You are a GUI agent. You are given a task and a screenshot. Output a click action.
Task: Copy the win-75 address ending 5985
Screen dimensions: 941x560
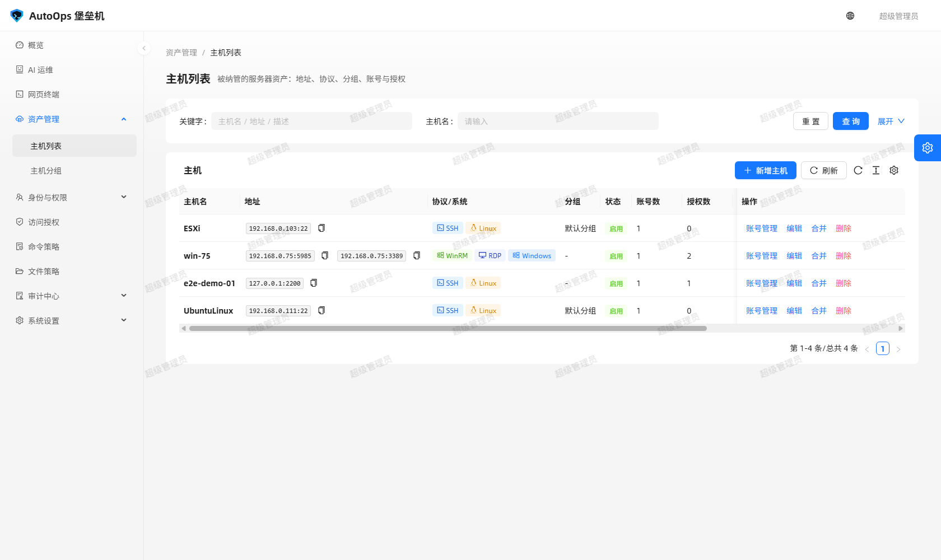point(325,255)
